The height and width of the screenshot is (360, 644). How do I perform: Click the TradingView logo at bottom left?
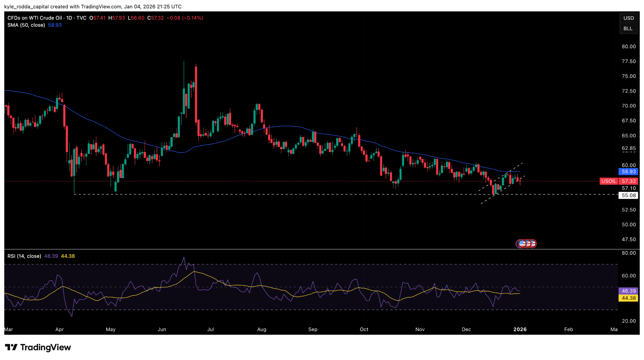coord(38,347)
